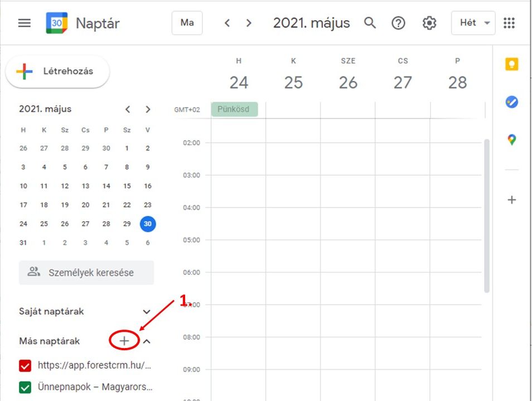Screen dimensions: 532x401
Task: Add other calendar with plus icon
Action: [x=124, y=341]
